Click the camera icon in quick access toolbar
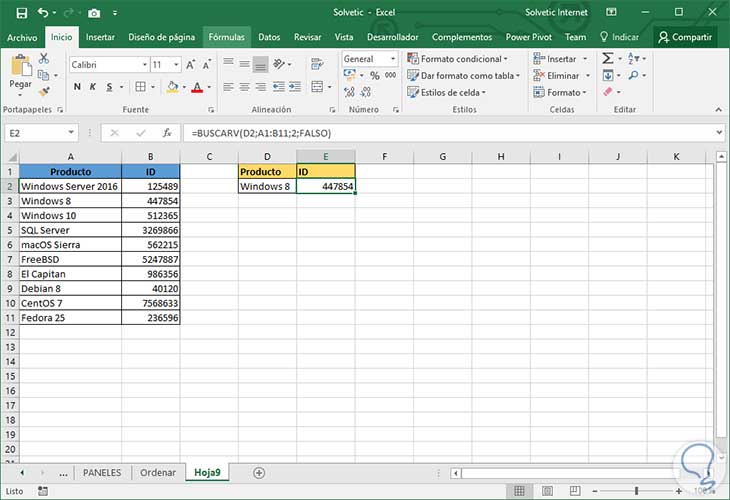 tap(94, 13)
